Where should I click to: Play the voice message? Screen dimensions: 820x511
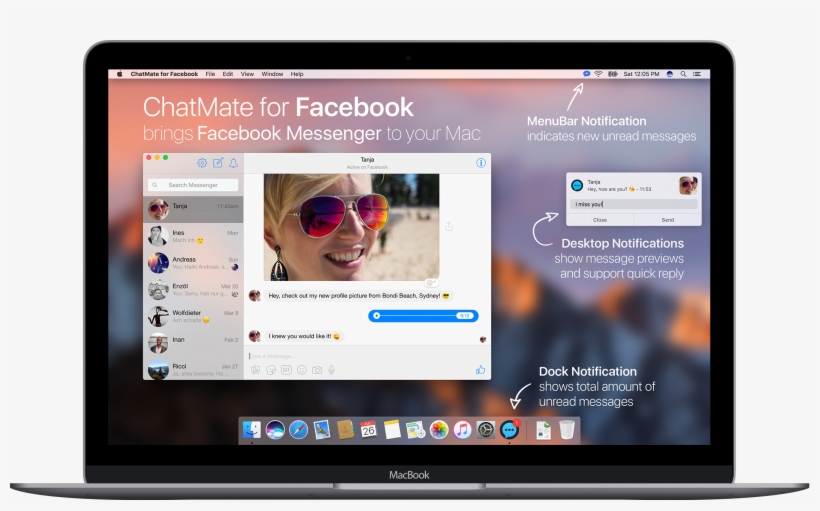[x=377, y=315]
